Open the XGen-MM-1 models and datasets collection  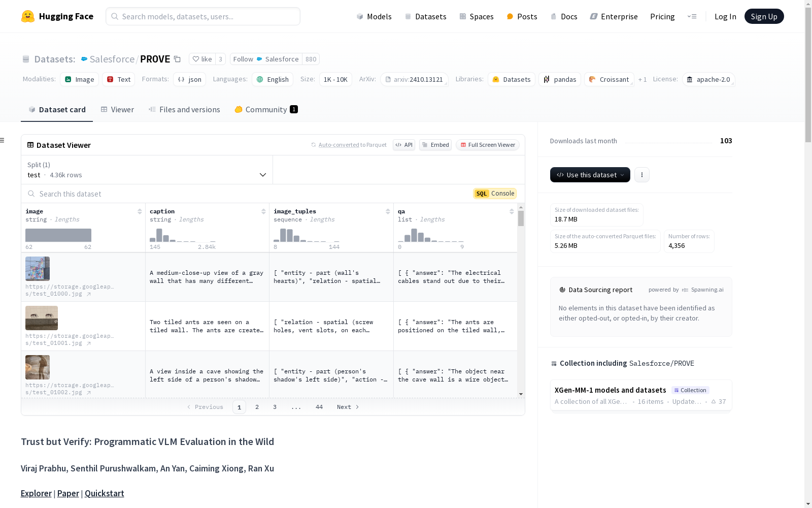pyautogui.click(x=641, y=395)
